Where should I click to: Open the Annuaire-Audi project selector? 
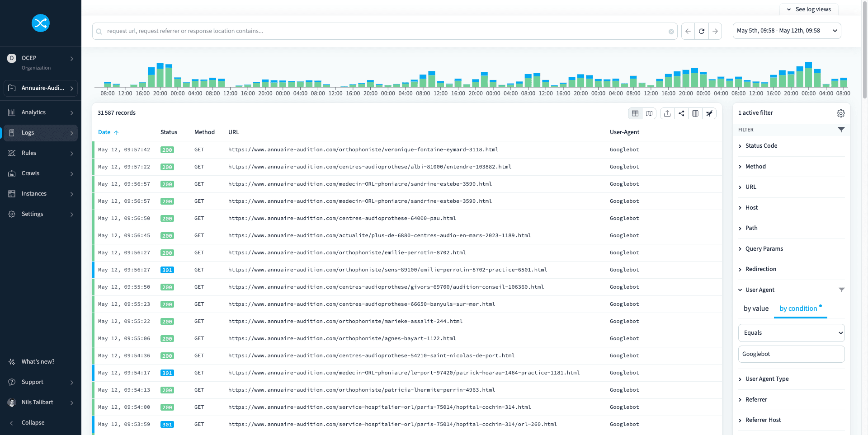tap(41, 88)
